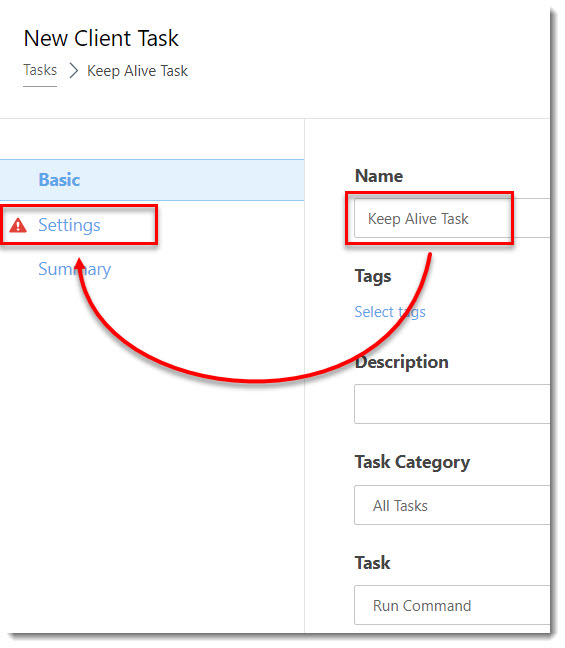
Task: Open the Settings section
Action: click(x=69, y=225)
